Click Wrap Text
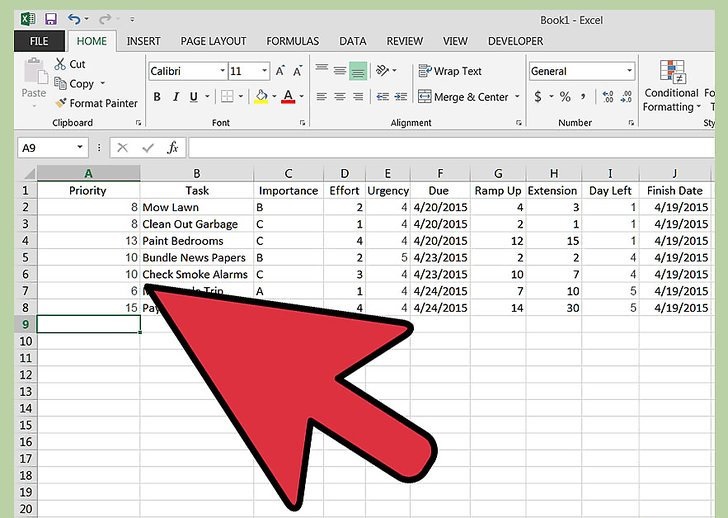 pos(450,71)
